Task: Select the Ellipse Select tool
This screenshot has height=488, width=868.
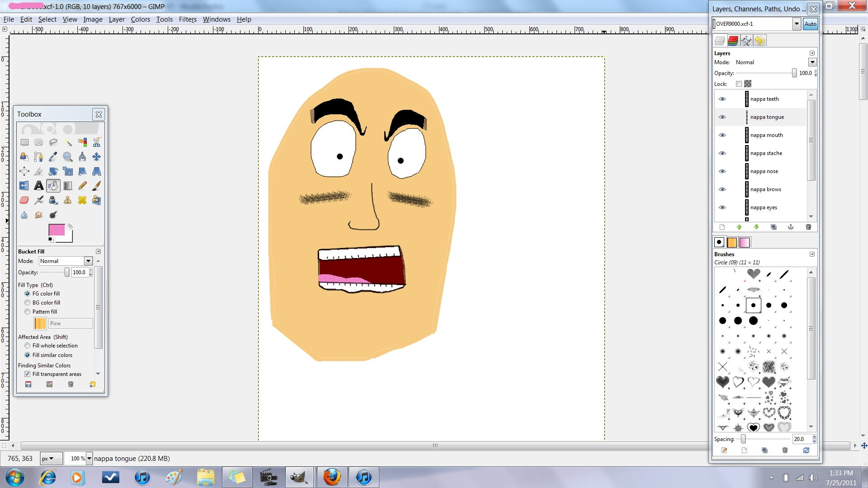Action: pos(39,142)
